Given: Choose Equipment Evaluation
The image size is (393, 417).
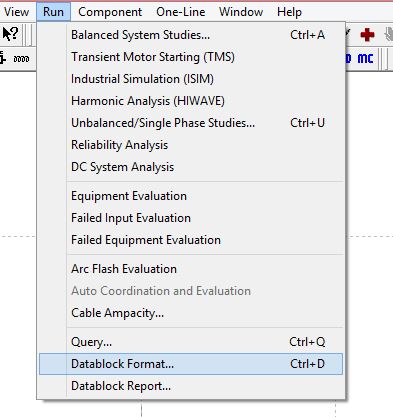Looking at the screenshot, I should click(x=191, y=196).
